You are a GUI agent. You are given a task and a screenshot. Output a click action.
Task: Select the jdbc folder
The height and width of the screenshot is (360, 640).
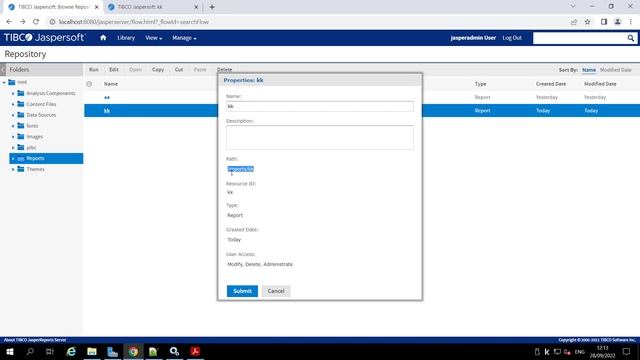click(x=31, y=147)
